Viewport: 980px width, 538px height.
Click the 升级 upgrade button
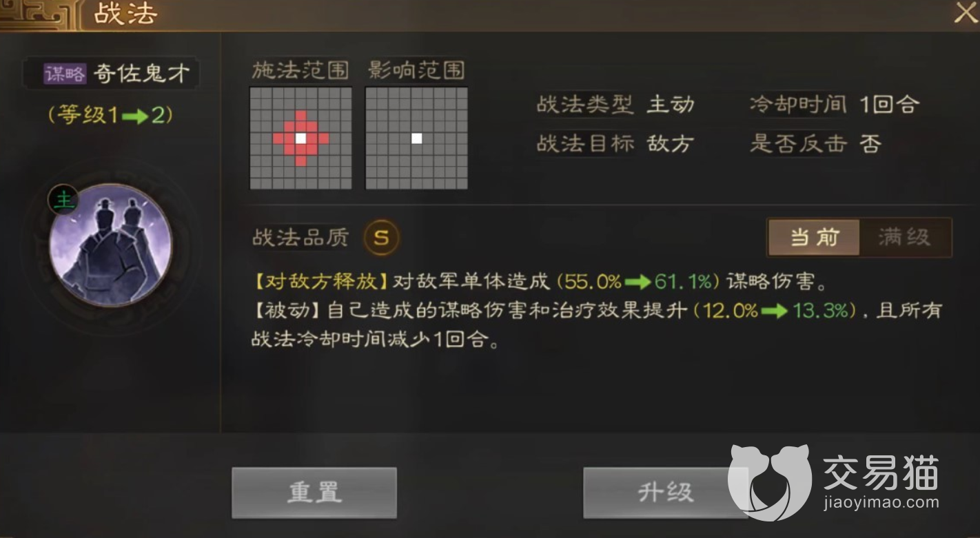pos(665,493)
